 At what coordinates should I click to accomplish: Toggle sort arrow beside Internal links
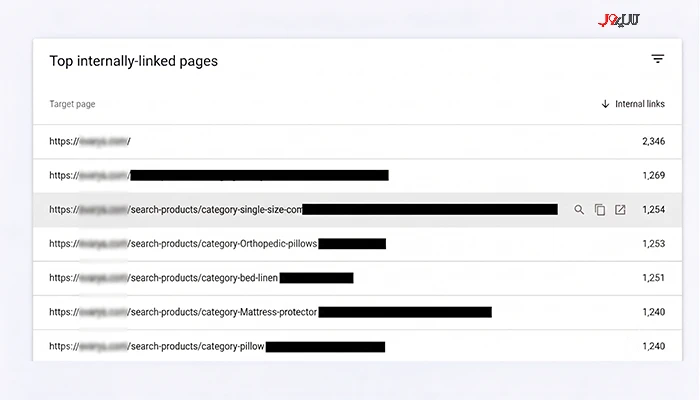(605, 104)
